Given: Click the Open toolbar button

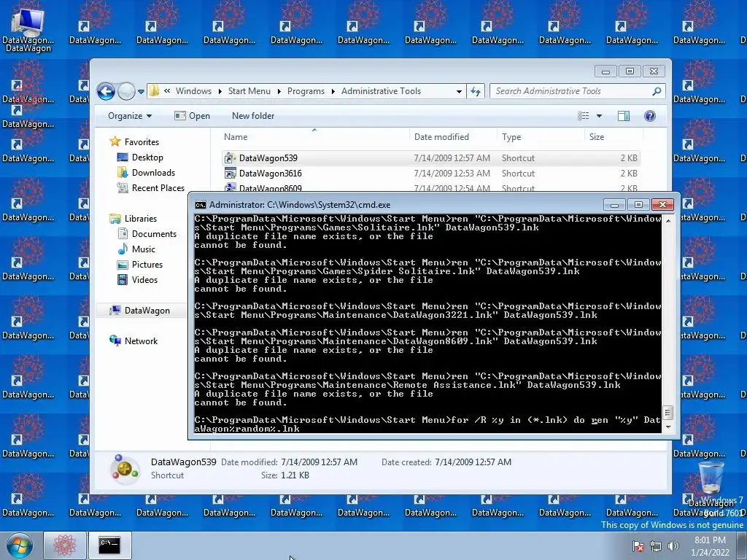Looking at the screenshot, I should click(x=192, y=116).
